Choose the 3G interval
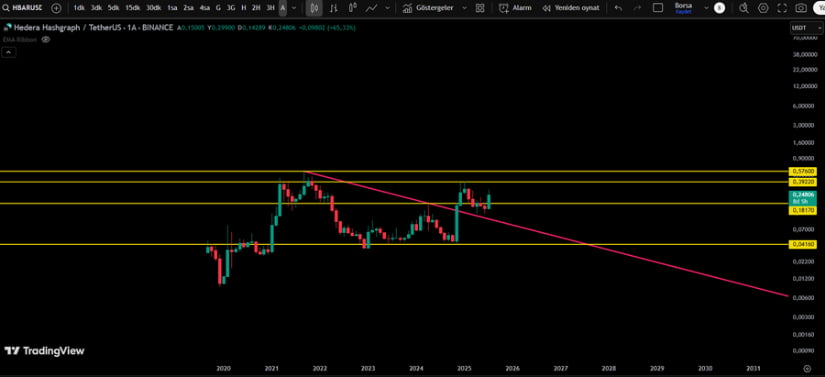Viewport: 825px width, 377px height. coord(231,8)
